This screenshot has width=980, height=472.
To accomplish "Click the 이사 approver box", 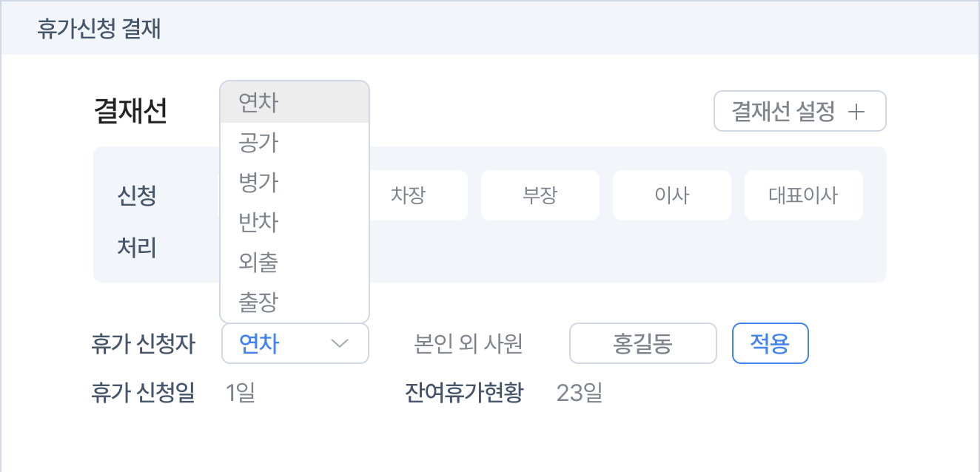I will coord(671,195).
